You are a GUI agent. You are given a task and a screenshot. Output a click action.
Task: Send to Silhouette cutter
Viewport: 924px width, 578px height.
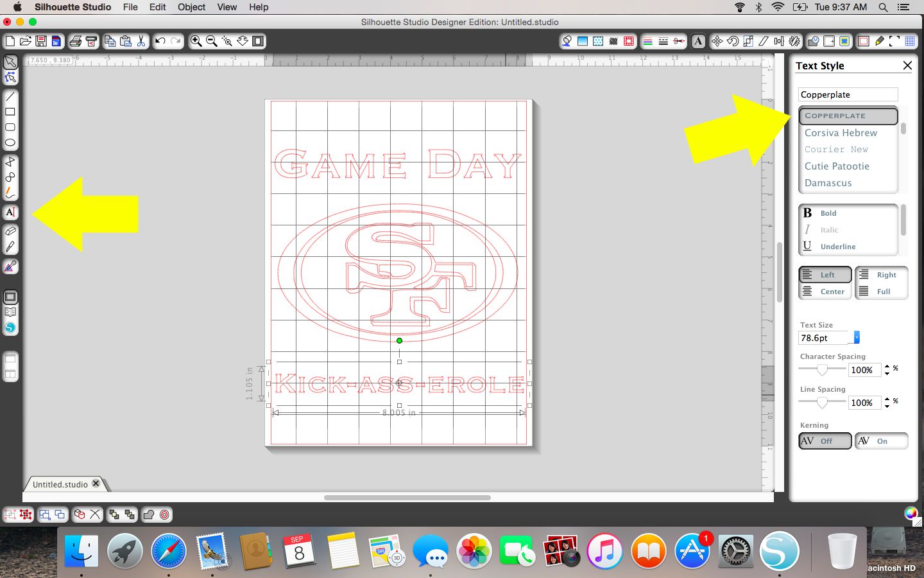(x=91, y=41)
